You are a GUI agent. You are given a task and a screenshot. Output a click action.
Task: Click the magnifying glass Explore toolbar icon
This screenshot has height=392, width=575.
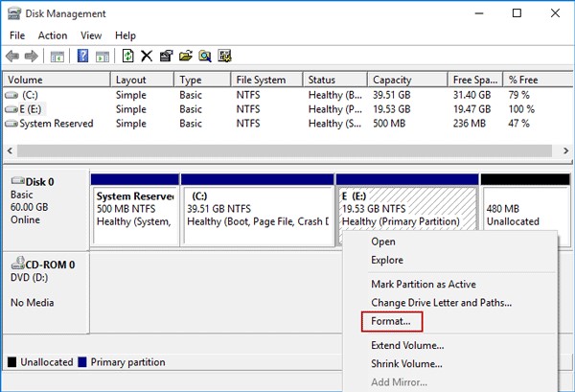tap(205, 57)
